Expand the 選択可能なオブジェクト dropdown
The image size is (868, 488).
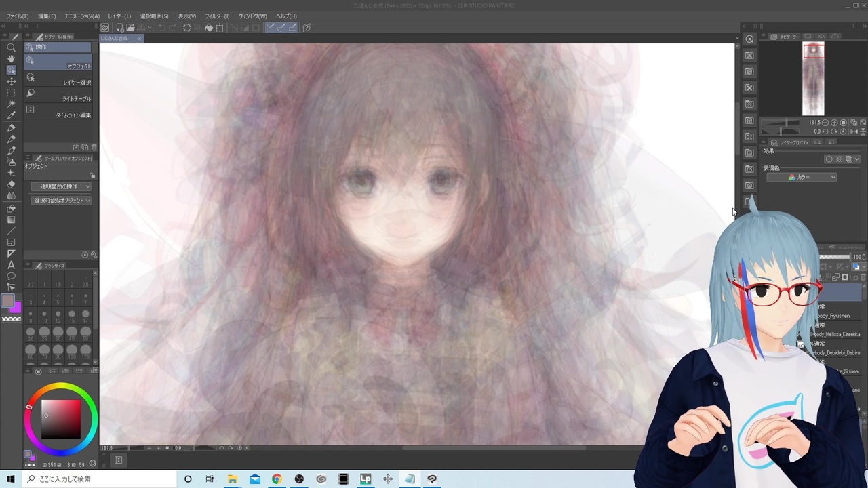tap(61, 201)
